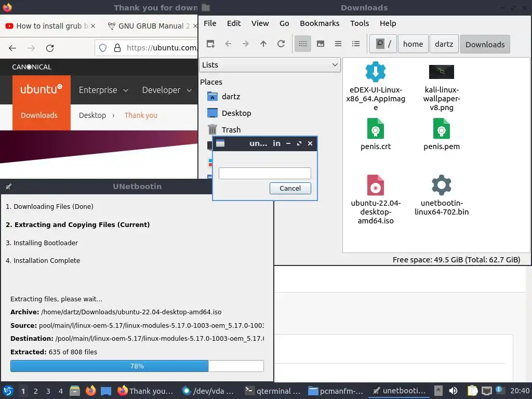Switch to 'GNU GRUB Manual' Firefox tab
Screen dimensions: 532x399
149,26
